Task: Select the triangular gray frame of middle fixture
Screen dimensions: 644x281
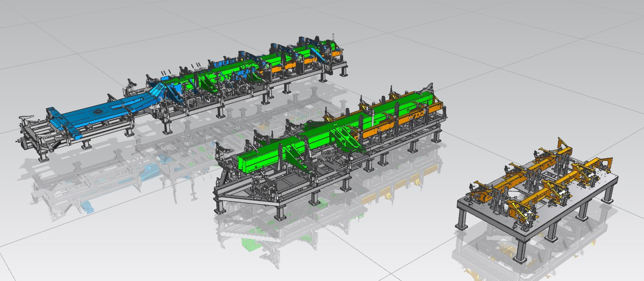Action: pos(228,193)
